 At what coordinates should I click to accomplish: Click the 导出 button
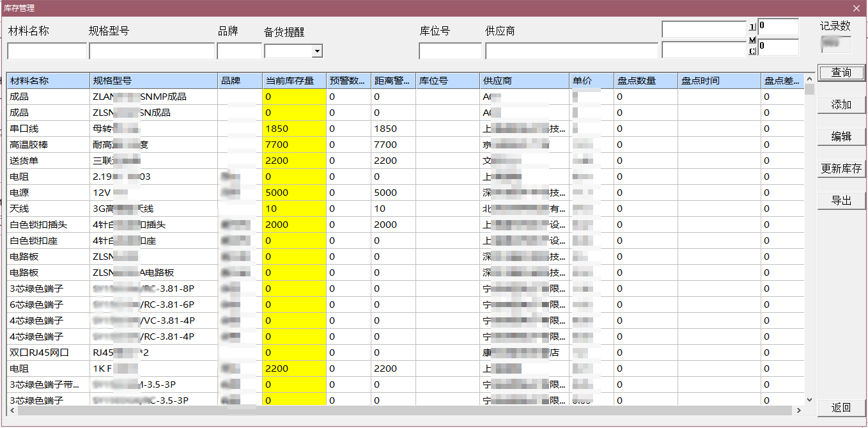pos(841,201)
